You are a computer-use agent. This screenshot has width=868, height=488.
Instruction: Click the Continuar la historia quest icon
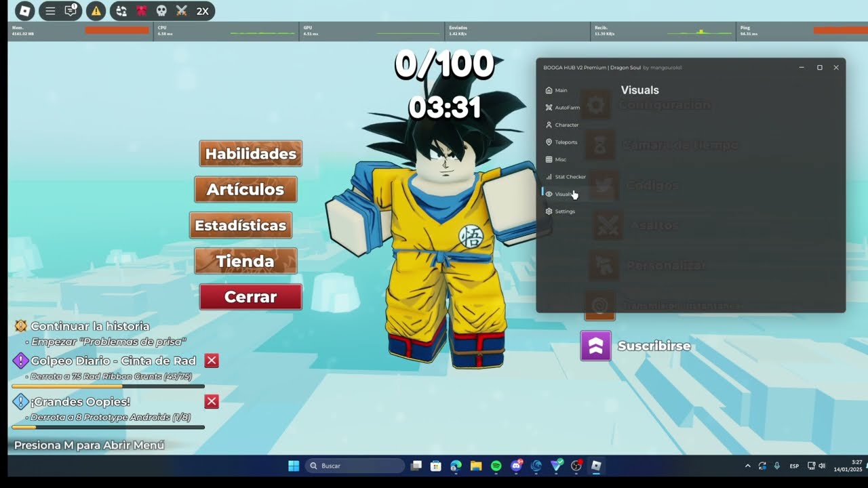point(21,326)
